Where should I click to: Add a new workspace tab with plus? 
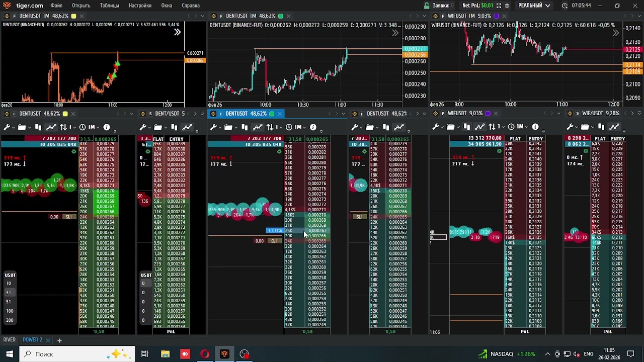pyautogui.click(x=59, y=340)
